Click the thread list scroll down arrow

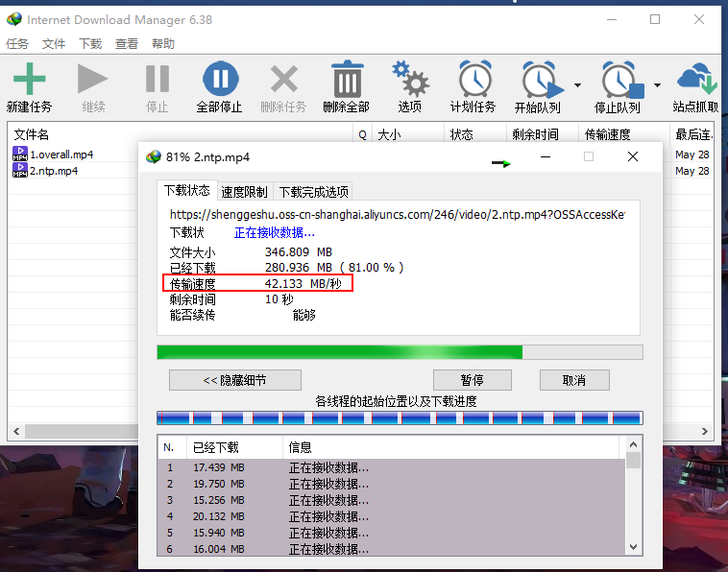(x=633, y=547)
